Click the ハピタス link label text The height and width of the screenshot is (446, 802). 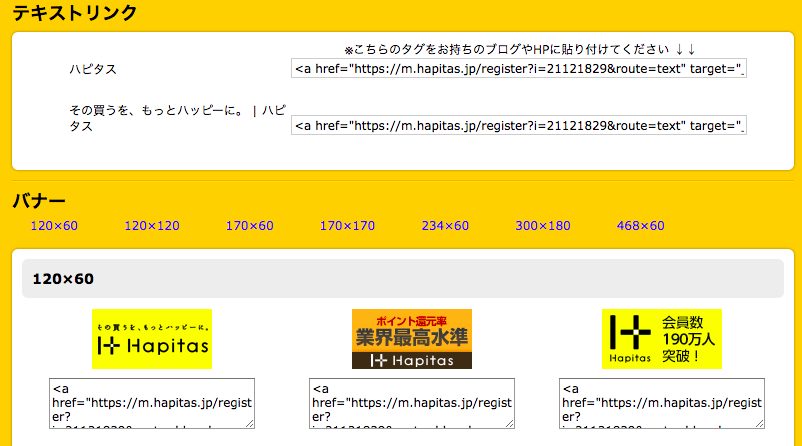(93, 69)
